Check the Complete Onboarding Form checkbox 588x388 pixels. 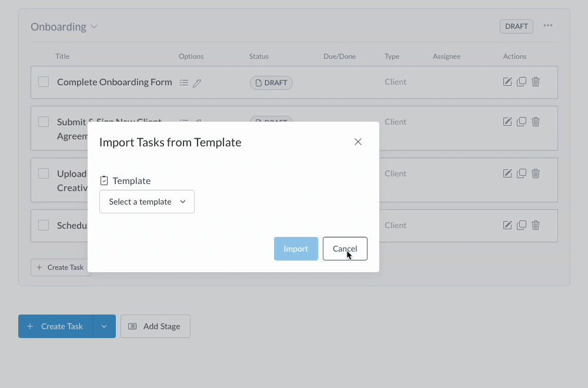tap(44, 82)
